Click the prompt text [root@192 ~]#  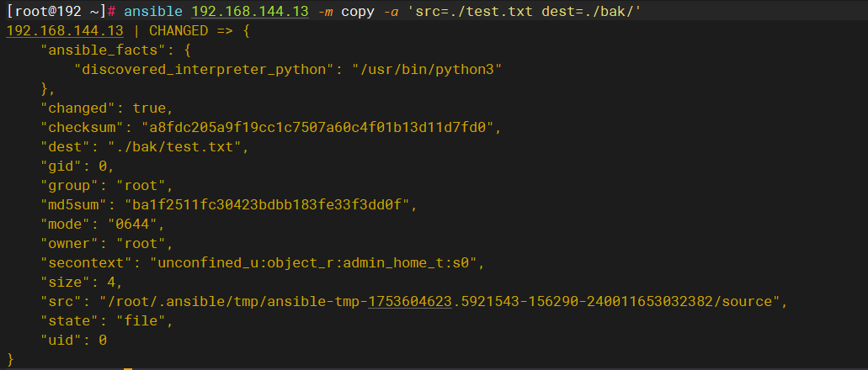click(61, 11)
